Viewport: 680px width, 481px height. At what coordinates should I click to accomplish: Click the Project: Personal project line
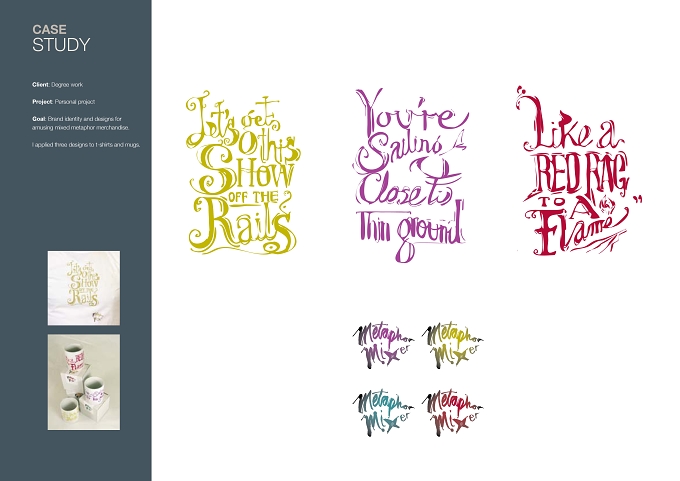[x=63, y=101]
